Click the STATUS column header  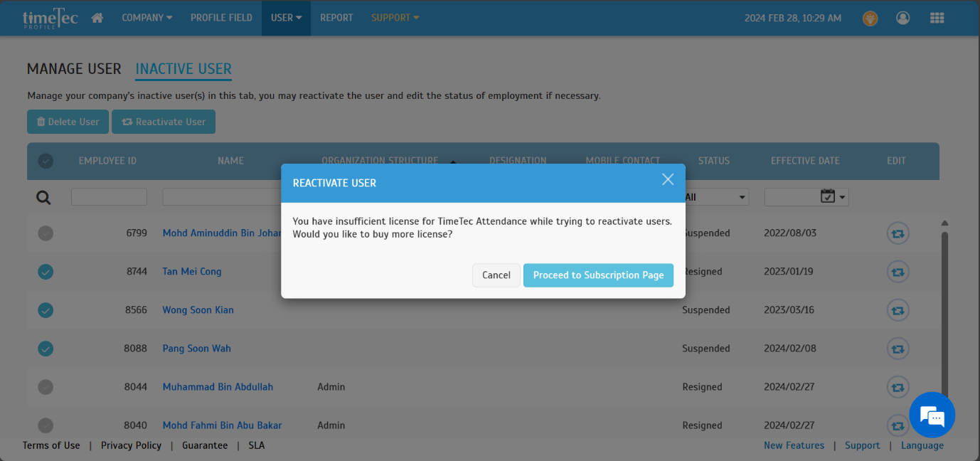tap(713, 161)
